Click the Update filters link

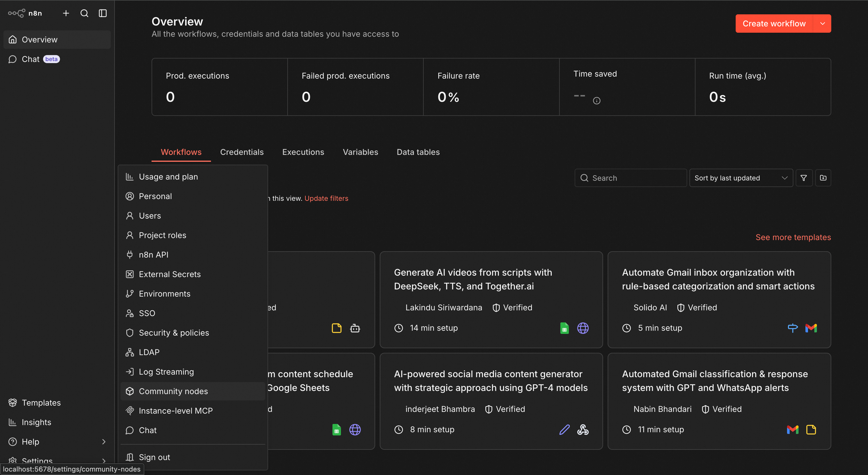click(326, 198)
